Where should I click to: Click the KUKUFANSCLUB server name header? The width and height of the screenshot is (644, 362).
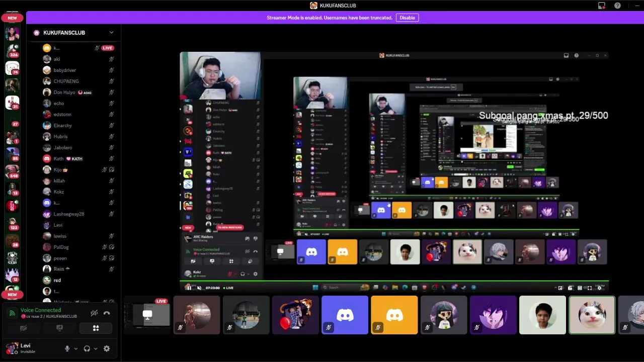[64, 33]
